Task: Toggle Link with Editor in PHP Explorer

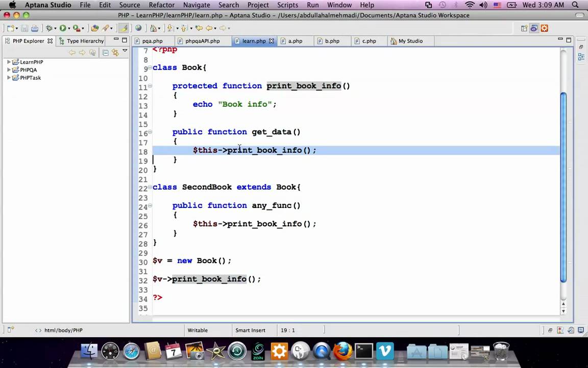Action: (115, 53)
